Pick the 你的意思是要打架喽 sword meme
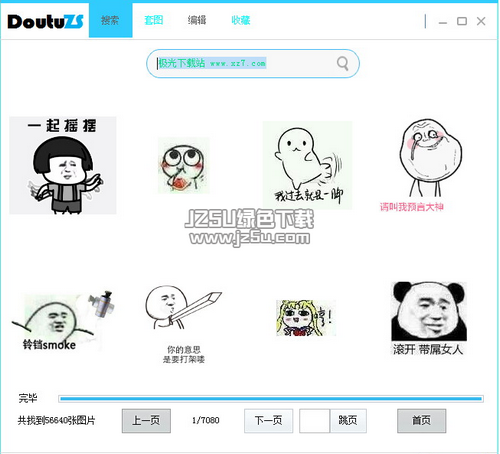 [x=184, y=324]
